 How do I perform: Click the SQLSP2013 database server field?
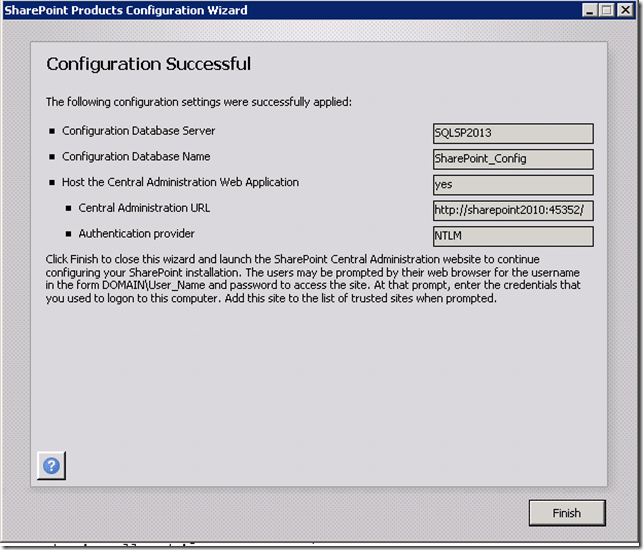513,133
